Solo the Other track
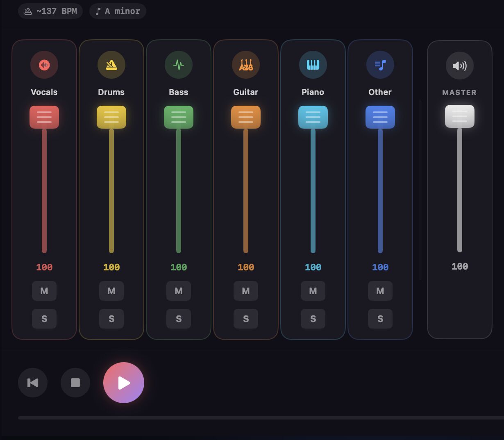The height and width of the screenshot is (440, 504). click(x=380, y=319)
